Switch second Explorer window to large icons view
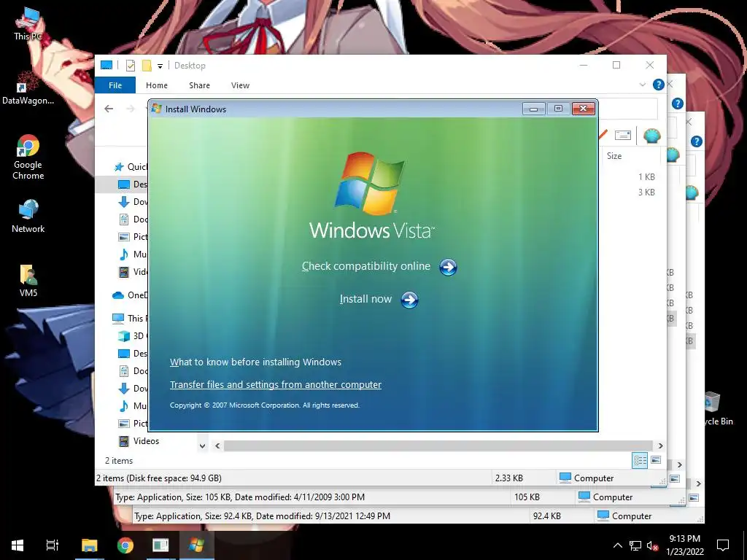 (675, 478)
